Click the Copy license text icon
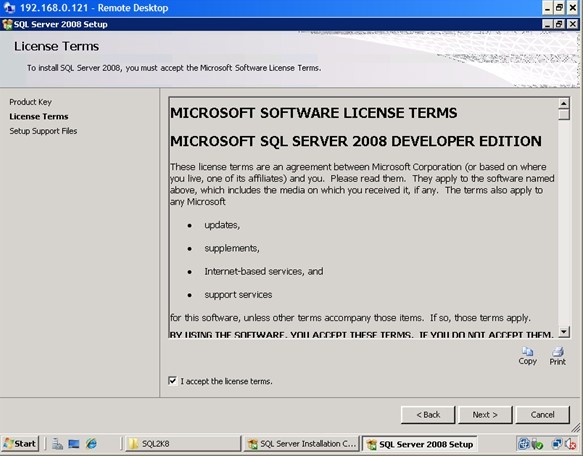Viewport: 583px width, 457px height. click(x=527, y=356)
